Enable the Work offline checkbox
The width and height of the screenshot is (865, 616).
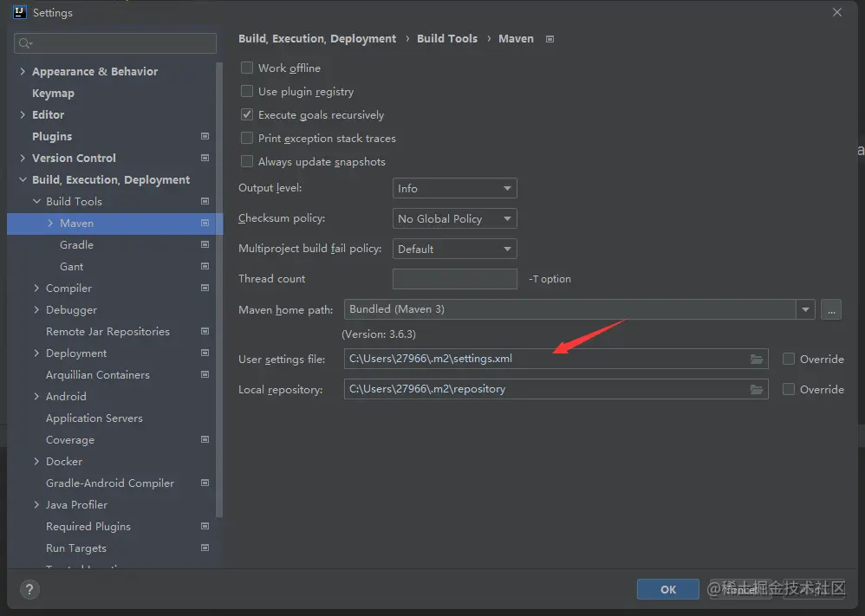pyautogui.click(x=247, y=68)
